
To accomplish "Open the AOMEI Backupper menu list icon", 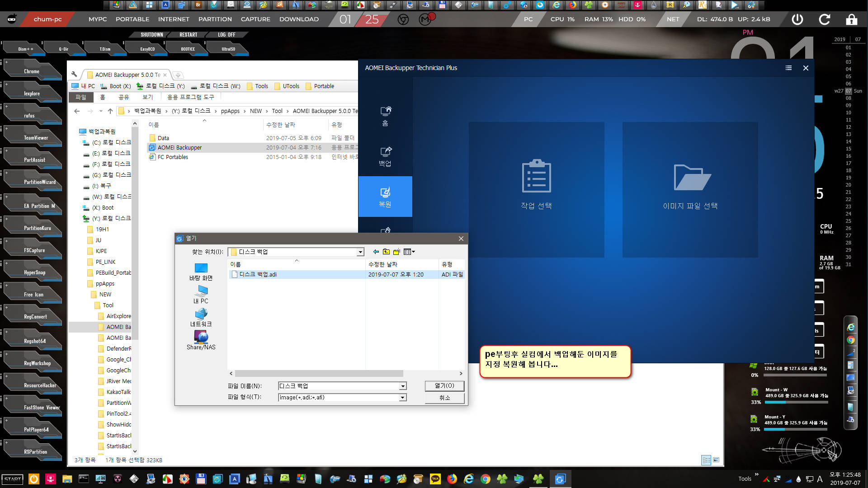I will pos(788,68).
